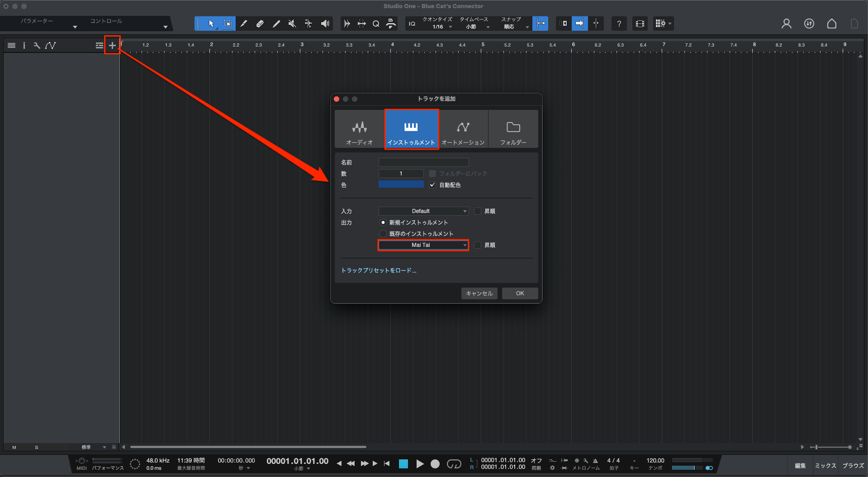Open the ミックス view
868x477 pixels.
tap(825, 466)
